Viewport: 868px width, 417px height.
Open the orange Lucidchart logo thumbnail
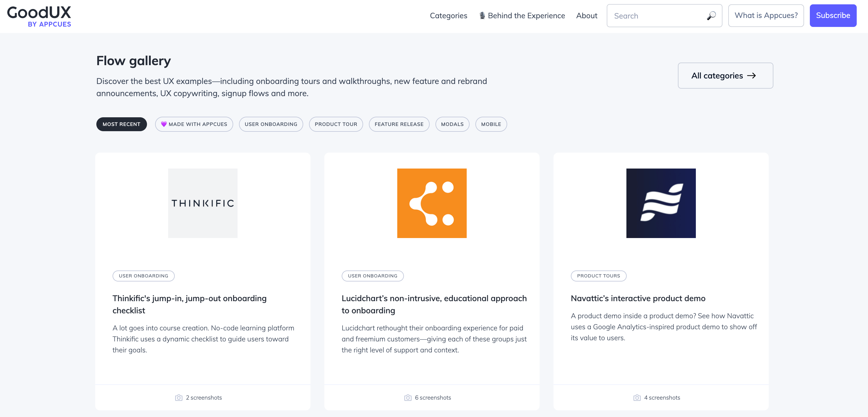(432, 203)
